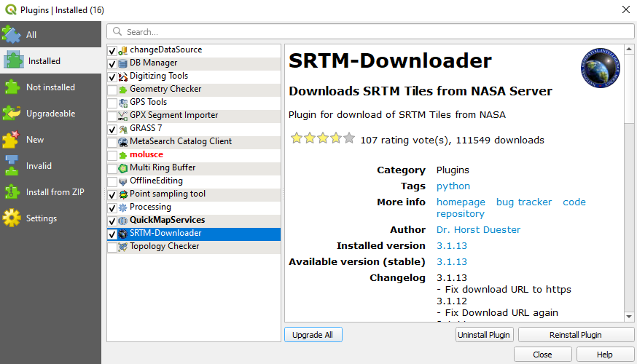Click the Geometry Checker plugin icon
637x364 pixels.
[122, 90]
